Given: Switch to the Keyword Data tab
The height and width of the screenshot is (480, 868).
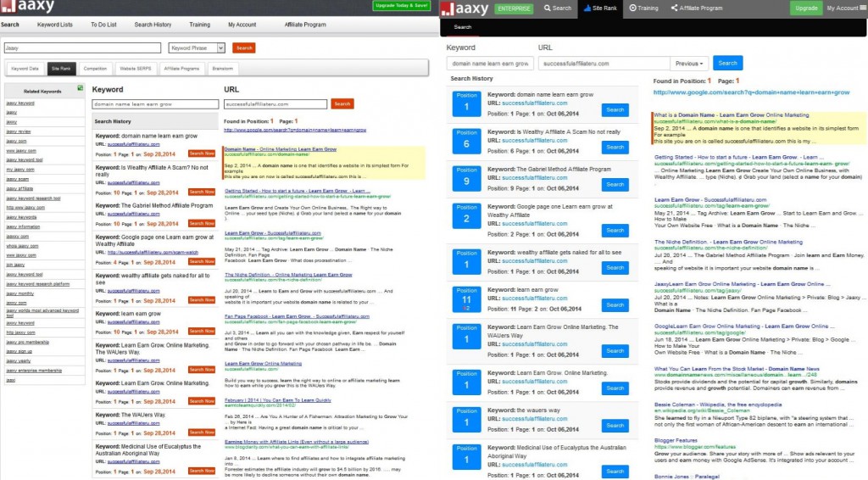Looking at the screenshot, I should pyautogui.click(x=25, y=69).
